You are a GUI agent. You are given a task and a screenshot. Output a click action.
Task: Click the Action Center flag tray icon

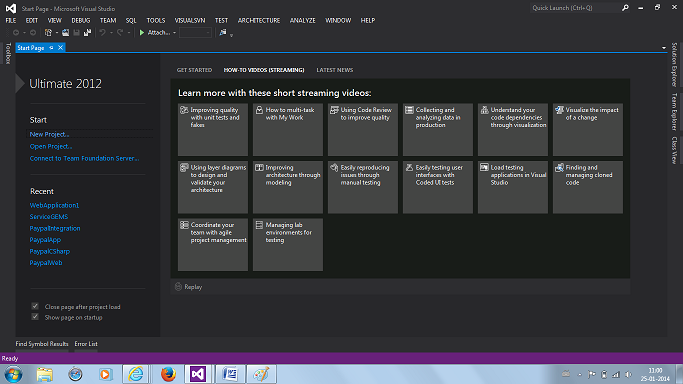click(x=592, y=374)
